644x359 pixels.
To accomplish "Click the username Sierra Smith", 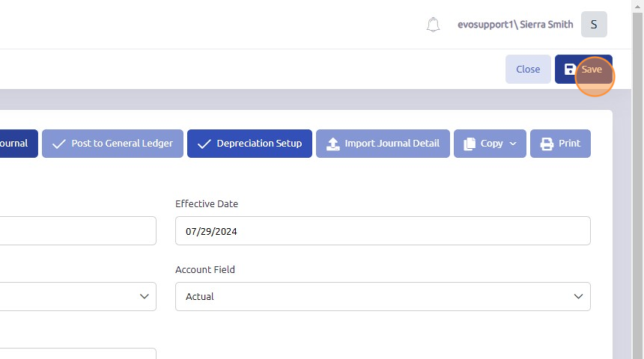I will [x=515, y=25].
